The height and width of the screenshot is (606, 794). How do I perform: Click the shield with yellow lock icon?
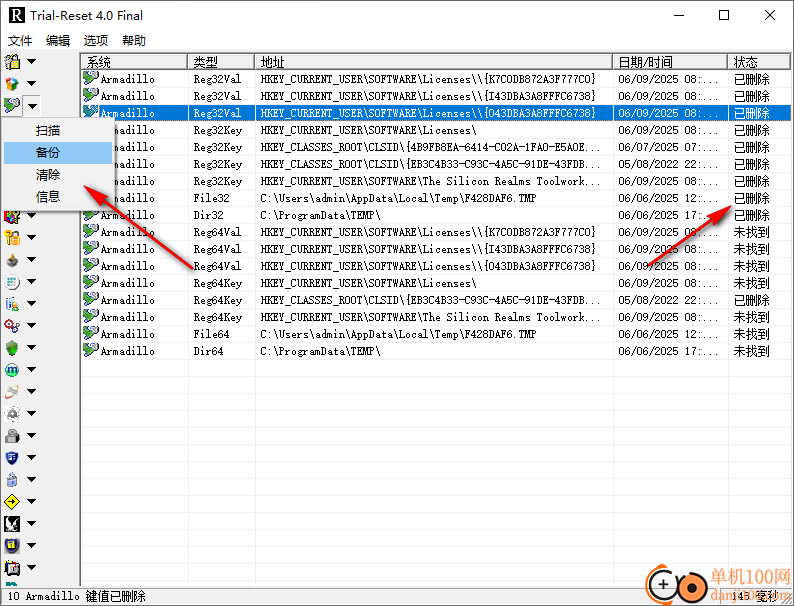[x=12, y=545]
